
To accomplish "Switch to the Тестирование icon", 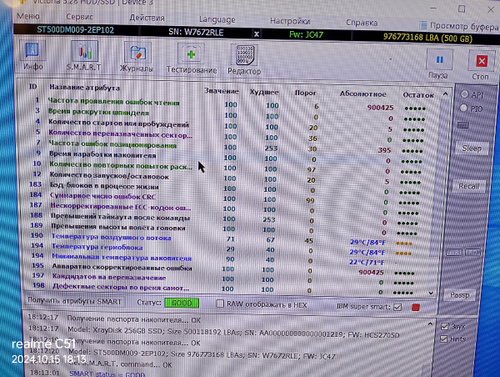I will 191,54.
